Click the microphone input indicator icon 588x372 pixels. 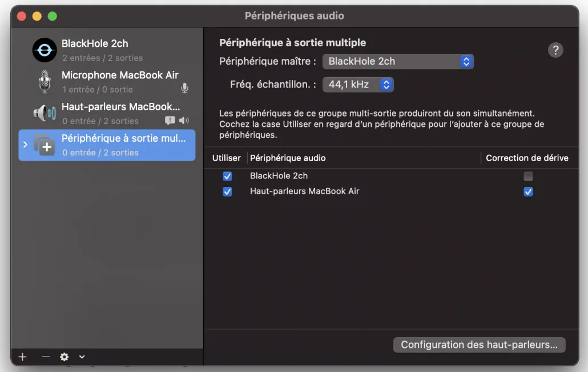pos(184,88)
